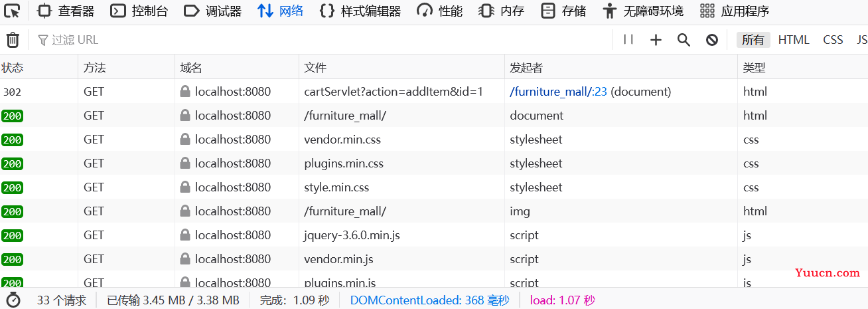Click the script initiator of jquery-3.6.0.min.js
This screenshot has height=309, width=868.
pos(524,235)
